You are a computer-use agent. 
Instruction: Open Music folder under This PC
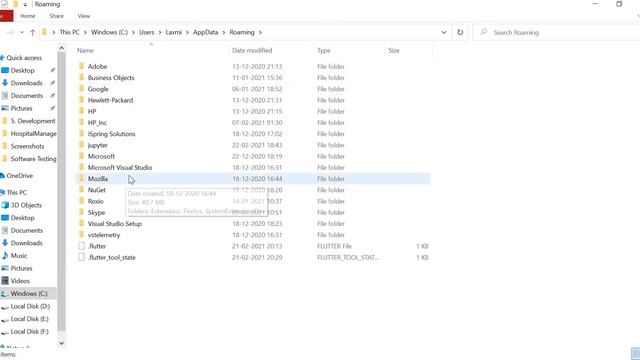point(19,256)
